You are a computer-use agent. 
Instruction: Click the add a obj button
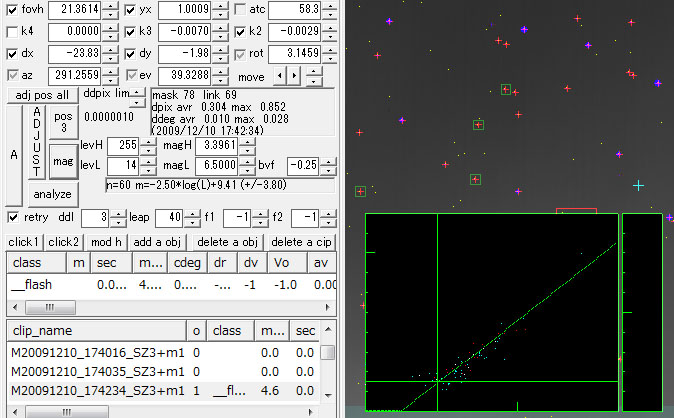[x=156, y=242]
